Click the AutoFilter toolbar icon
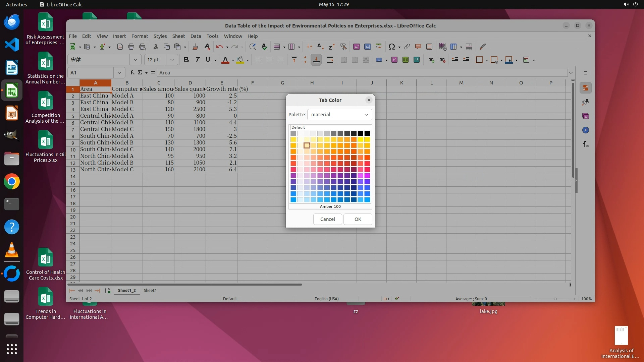The height and width of the screenshot is (362, 644). [343, 47]
